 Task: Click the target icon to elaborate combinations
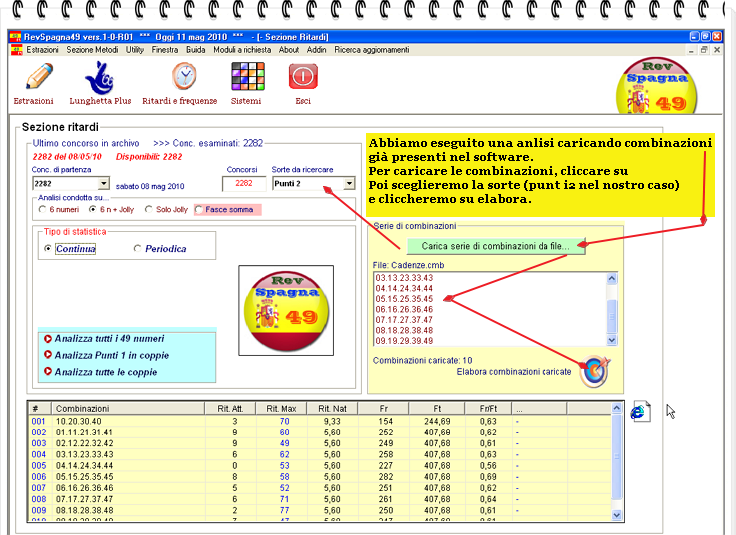[594, 371]
